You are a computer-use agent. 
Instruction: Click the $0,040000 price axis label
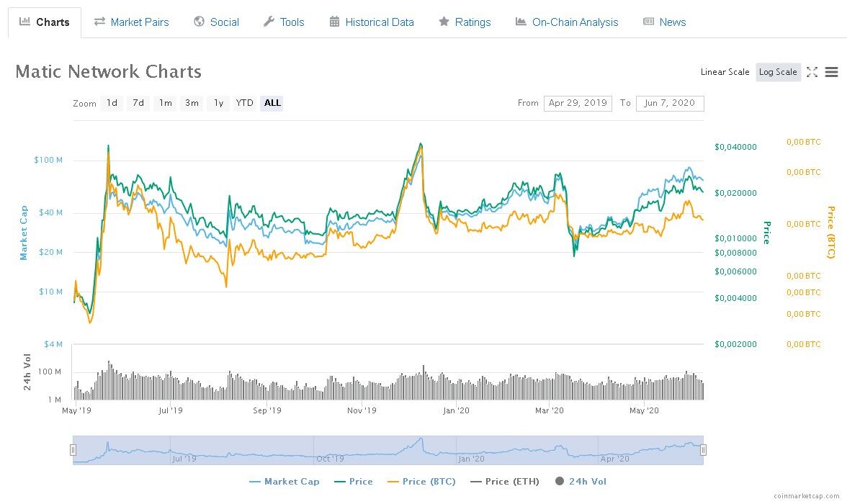[735, 147]
